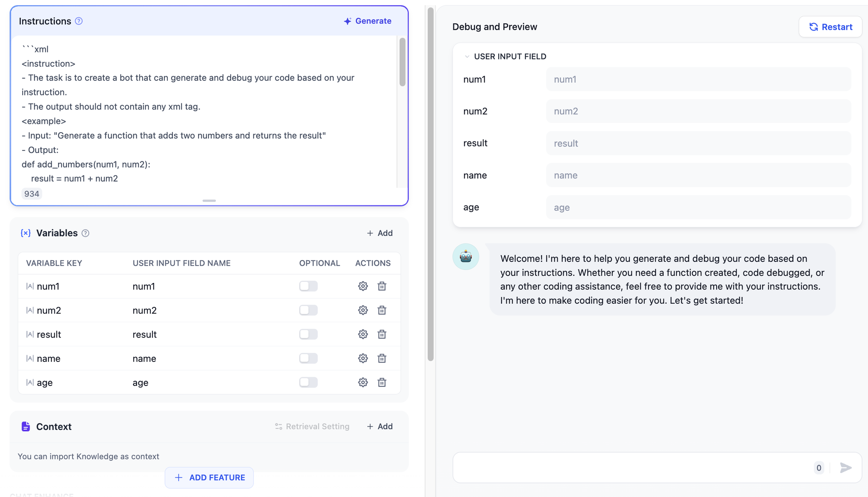The width and height of the screenshot is (868, 497).
Task: Open settings gear for num2 variable
Action: (x=363, y=310)
